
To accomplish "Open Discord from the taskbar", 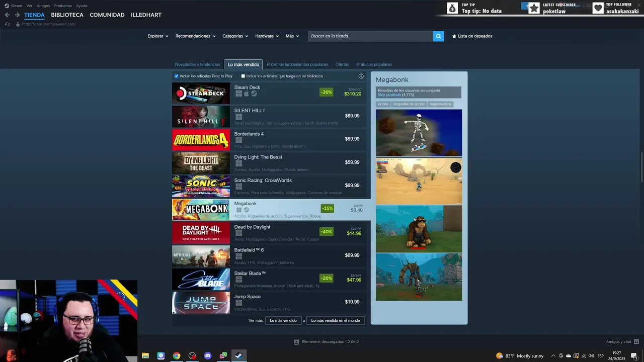I will tap(208, 355).
